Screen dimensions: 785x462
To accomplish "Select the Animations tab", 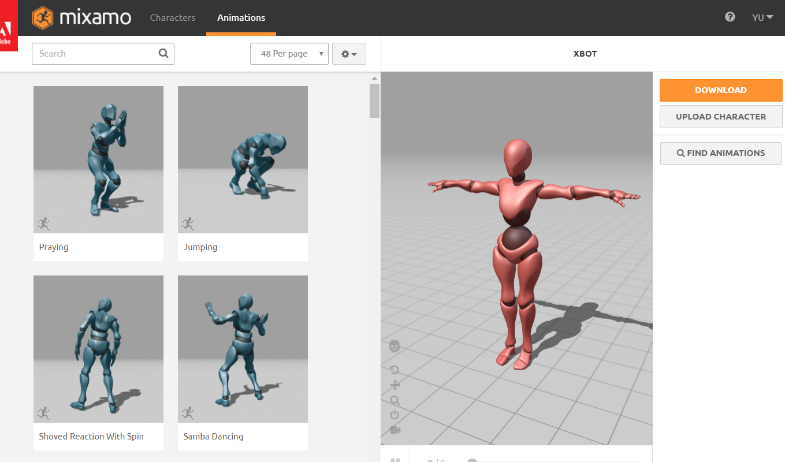I will coord(241,18).
